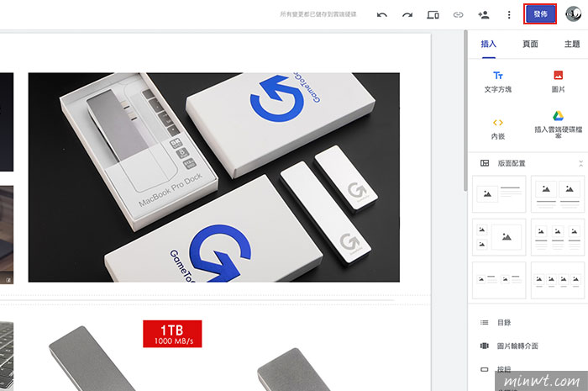Insert 內嵌 embed code
Image resolution: width=588 pixels, height=391 pixels.
[497, 129]
